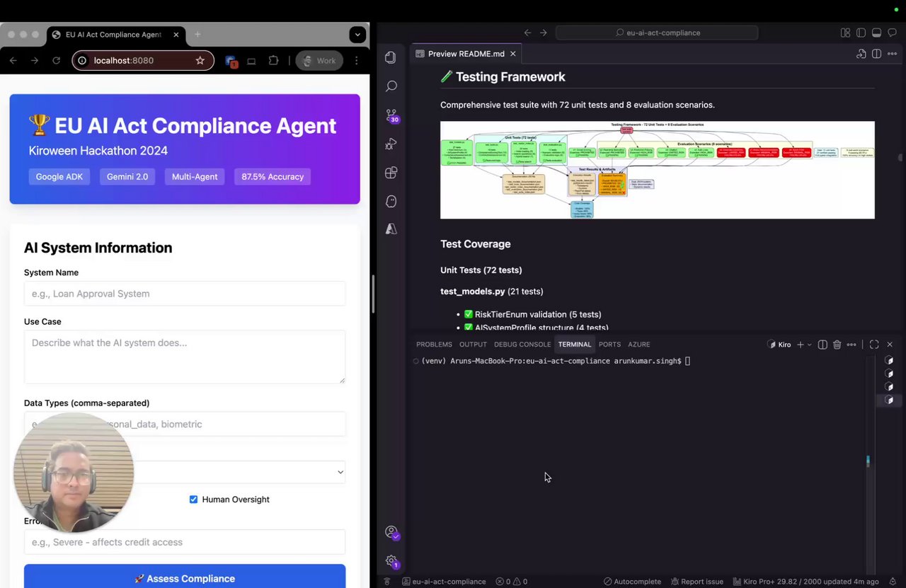Image resolution: width=906 pixels, height=588 pixels.
Task: Maximize the terminal panel
Action: point(874,345)
